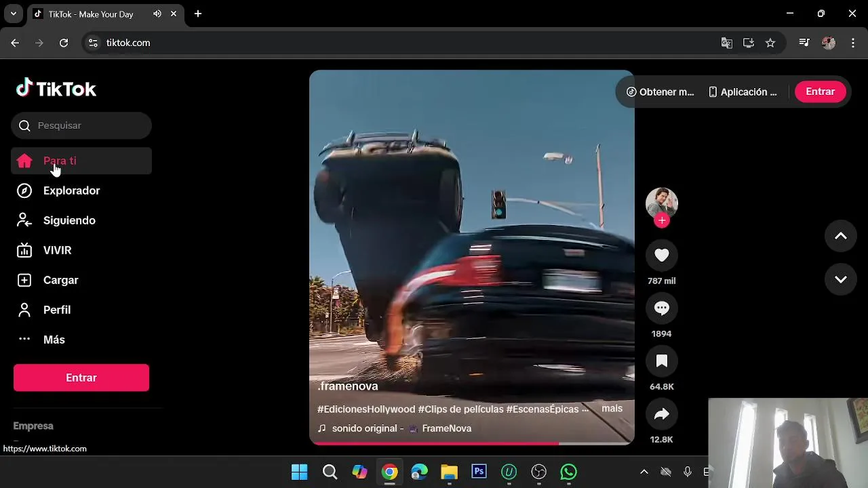Open the creator's avatar profile
The width and height of the screenshot is (868, 488).
pos(662,203)
